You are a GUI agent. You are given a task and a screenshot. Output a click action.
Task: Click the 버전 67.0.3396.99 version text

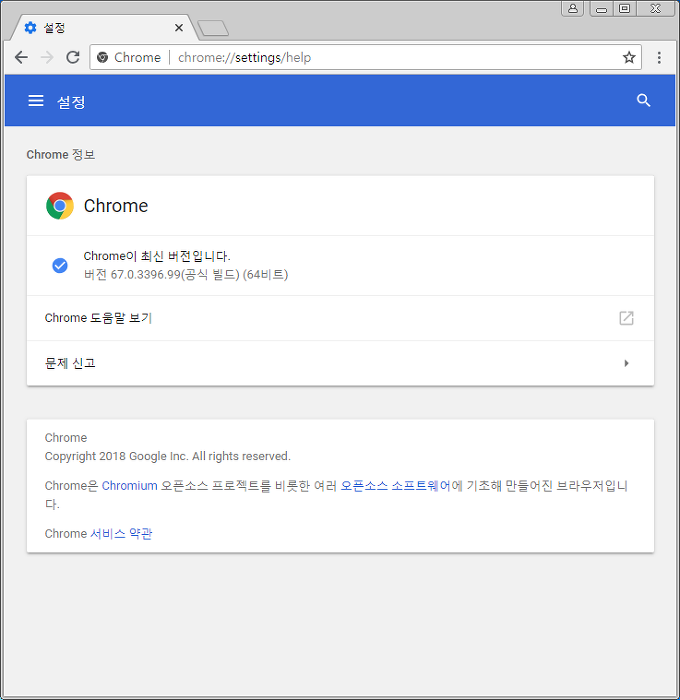(x=186, y=274)
